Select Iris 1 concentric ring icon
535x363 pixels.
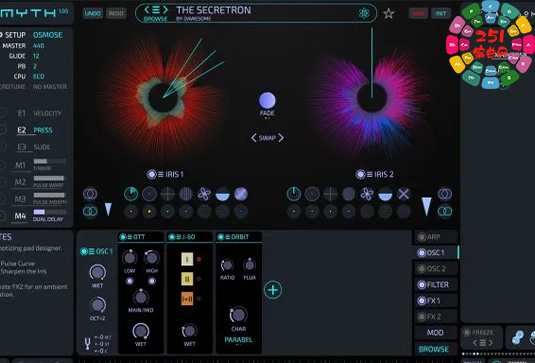[x=149, y=194]
